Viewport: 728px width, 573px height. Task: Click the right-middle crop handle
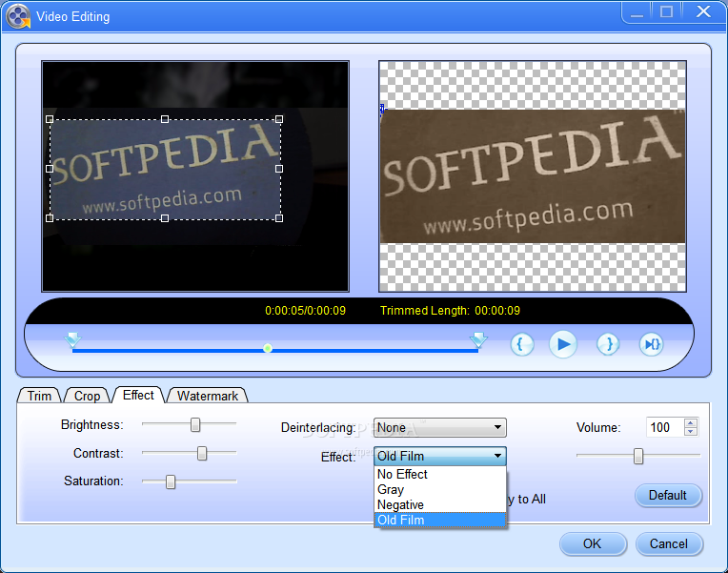[x=279, y=169]
